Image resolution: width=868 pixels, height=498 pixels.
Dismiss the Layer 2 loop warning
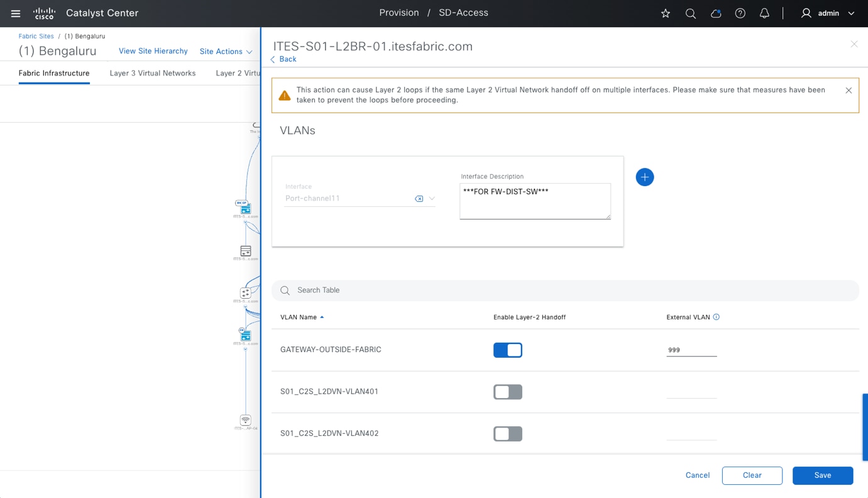tap(849, 91)
